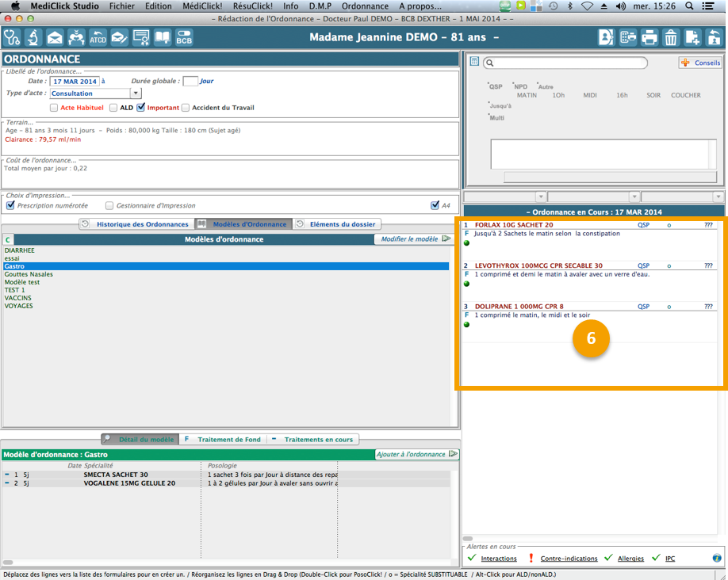Click the Conseils button
Screen dimensions: 728x580
click(700, 63)
